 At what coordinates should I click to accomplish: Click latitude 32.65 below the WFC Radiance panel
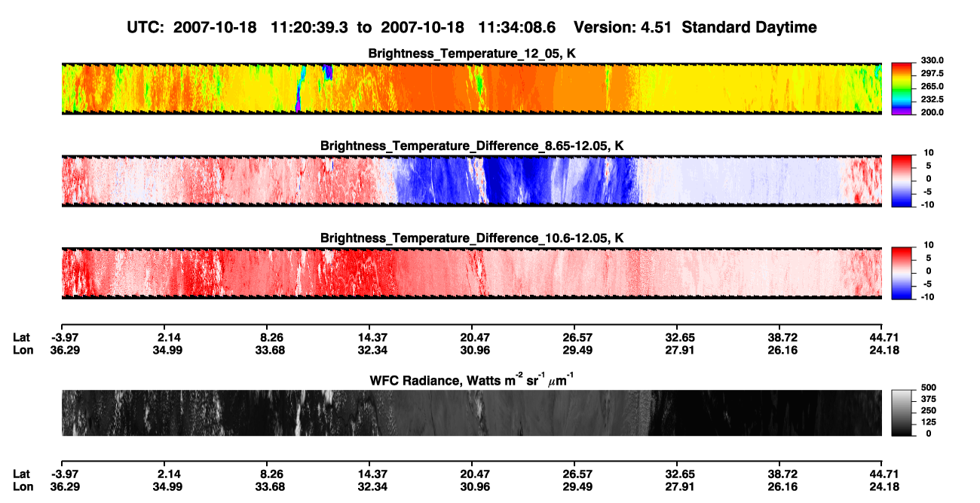(x=681, y=474)
